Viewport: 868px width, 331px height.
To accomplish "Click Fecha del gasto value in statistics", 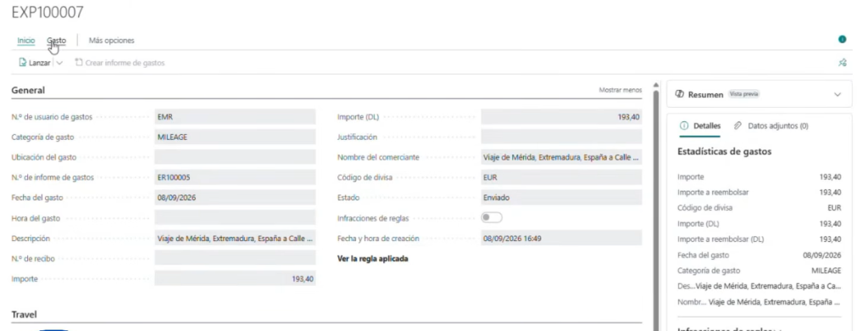I will tap(822, 255).
